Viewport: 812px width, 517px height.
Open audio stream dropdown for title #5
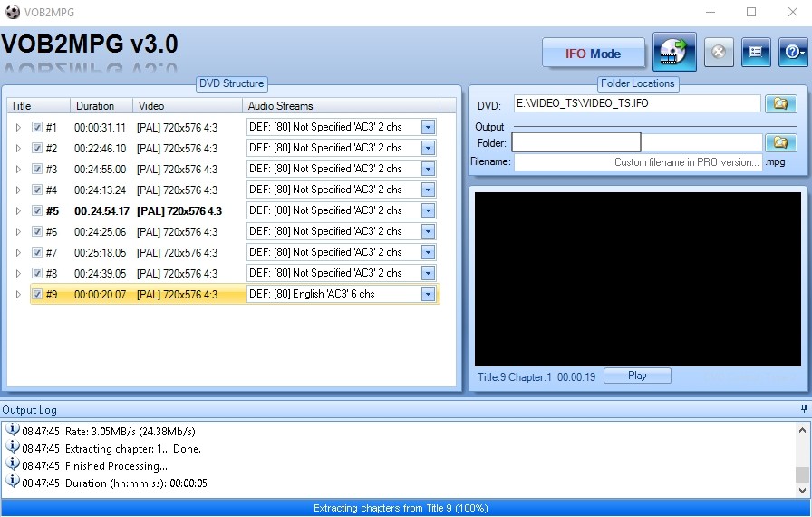click(x=428, y=210)
